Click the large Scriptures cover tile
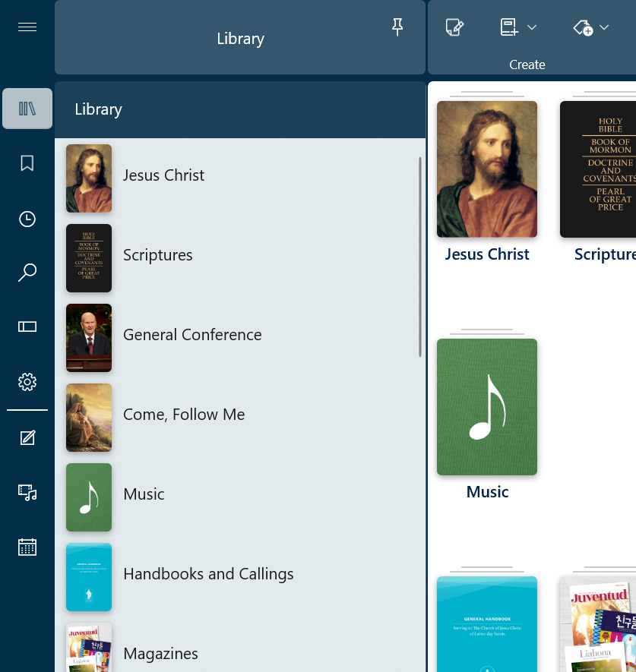This screenshot has height=672, width=636. [598, 169]
